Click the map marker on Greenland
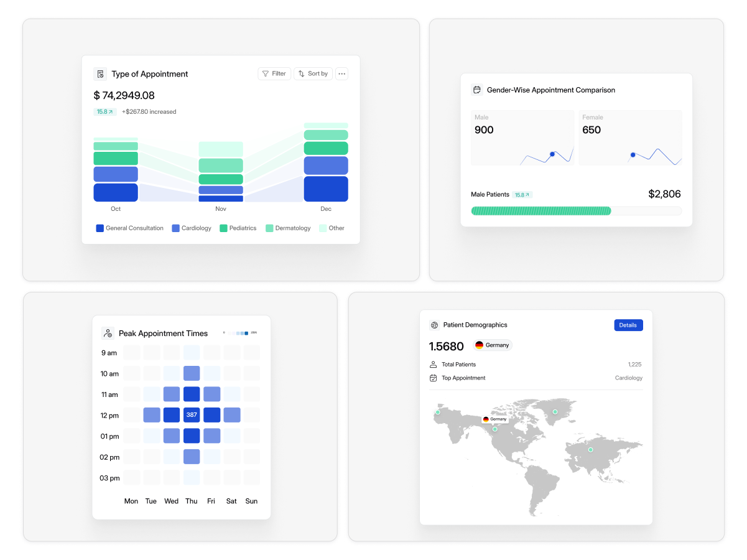The height and width of the screenshot is (560, 747). click(x=555, y=412)
